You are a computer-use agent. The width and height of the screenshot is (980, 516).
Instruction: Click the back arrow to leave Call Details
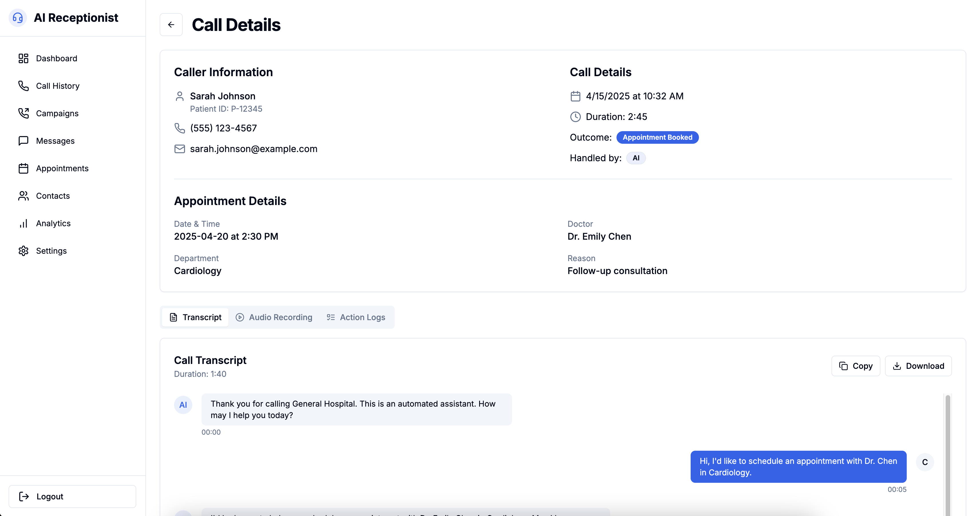(171, 24)
